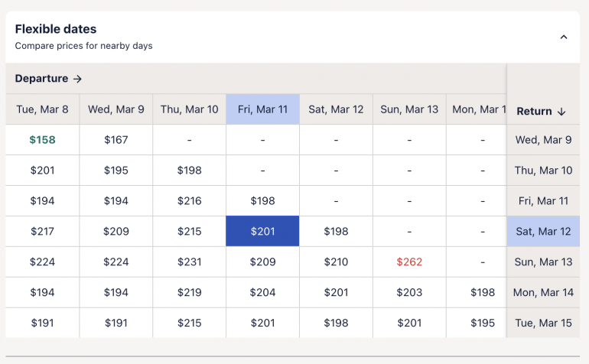The height and width of the screenshot is (364, 589).
Task: Collapse the Flexible dates panel chevron
Action: point(564,37)
